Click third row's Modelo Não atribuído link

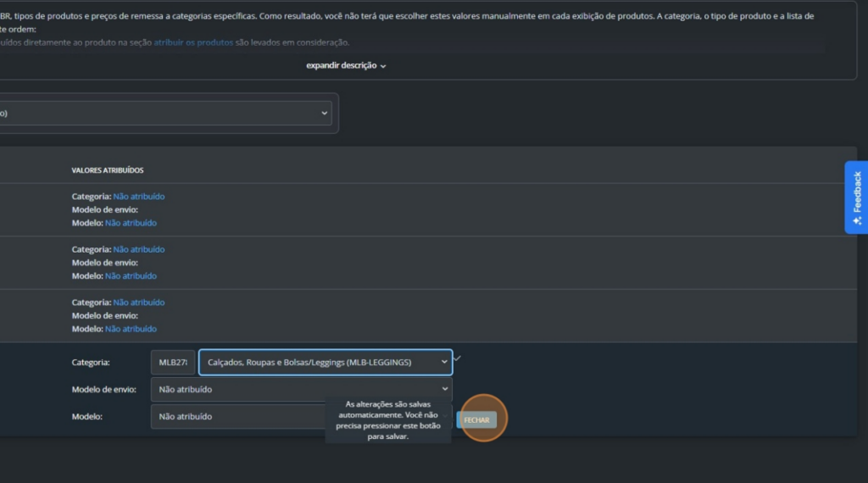[131, 329]
